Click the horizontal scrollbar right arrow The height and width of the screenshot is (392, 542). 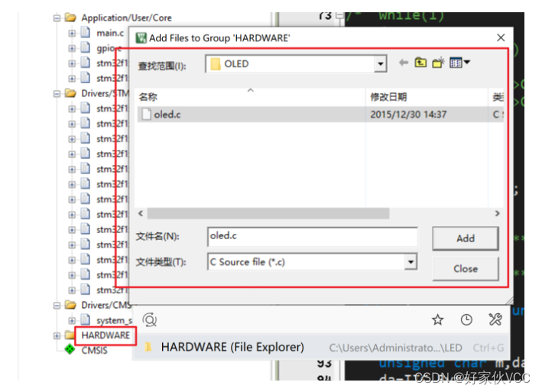point(497,213)
